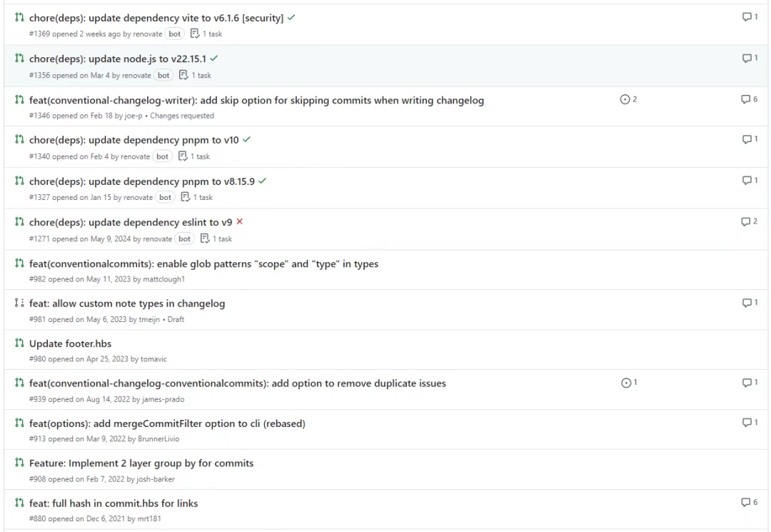
Task: Click draft pull request icon for custom note types
Action: click(x=19, y=303)
